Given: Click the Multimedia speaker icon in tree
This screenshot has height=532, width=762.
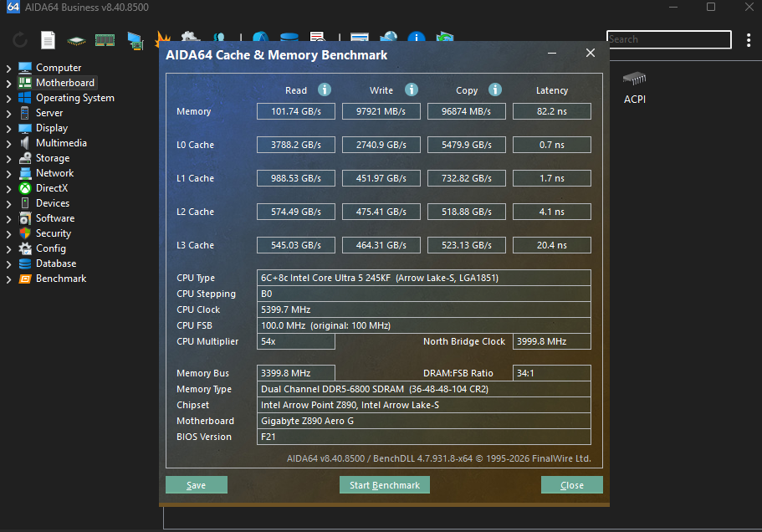Looking at the screenshot, I should (x=25, y=143).
